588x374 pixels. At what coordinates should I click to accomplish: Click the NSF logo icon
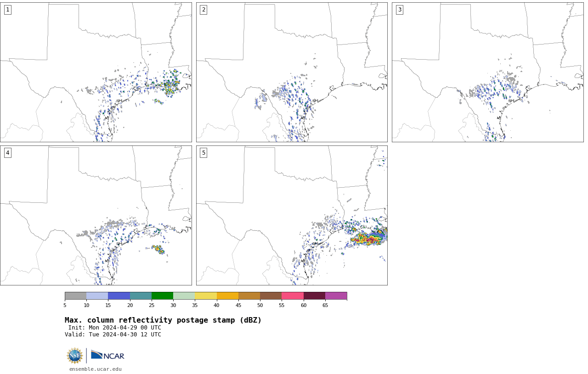click(x=74, y=356)
